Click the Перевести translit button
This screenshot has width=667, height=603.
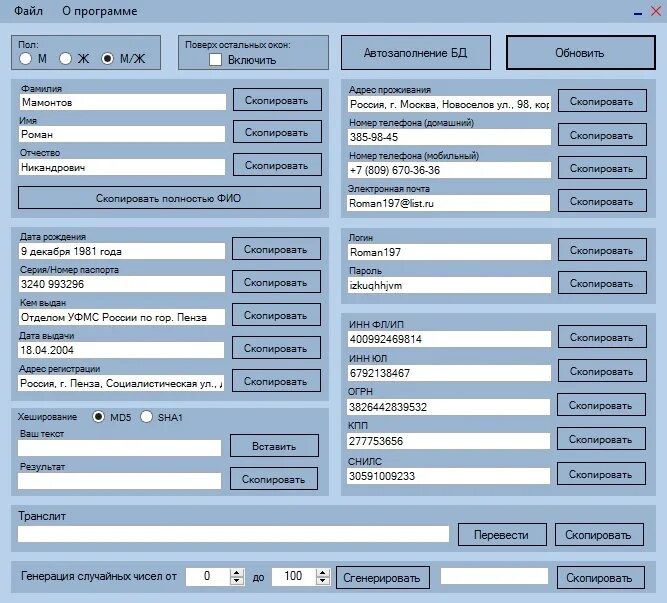tap(502, 535)
